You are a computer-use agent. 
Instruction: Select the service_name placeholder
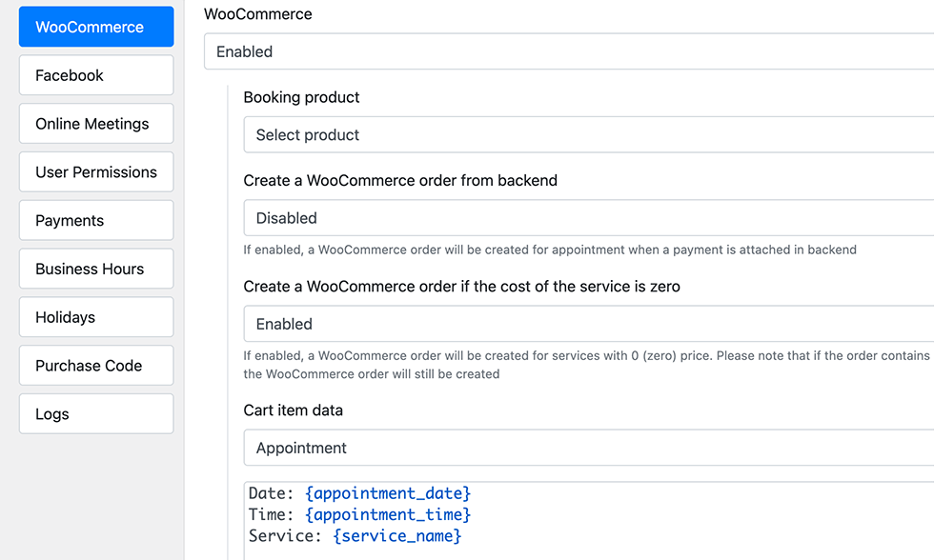396,535
